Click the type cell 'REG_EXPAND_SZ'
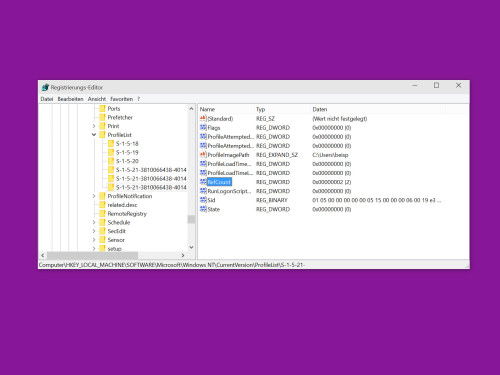Viewport: 500px width, 375px height. tap(277, 155)
